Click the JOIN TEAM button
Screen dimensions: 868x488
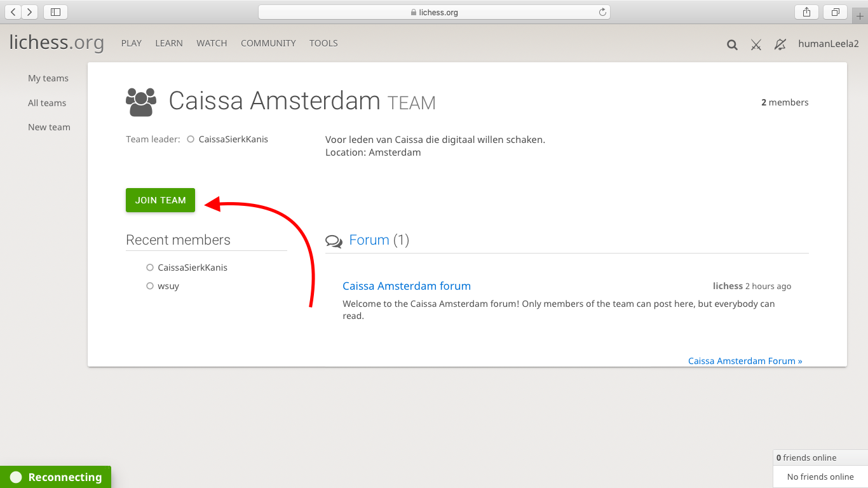[160, 200]
